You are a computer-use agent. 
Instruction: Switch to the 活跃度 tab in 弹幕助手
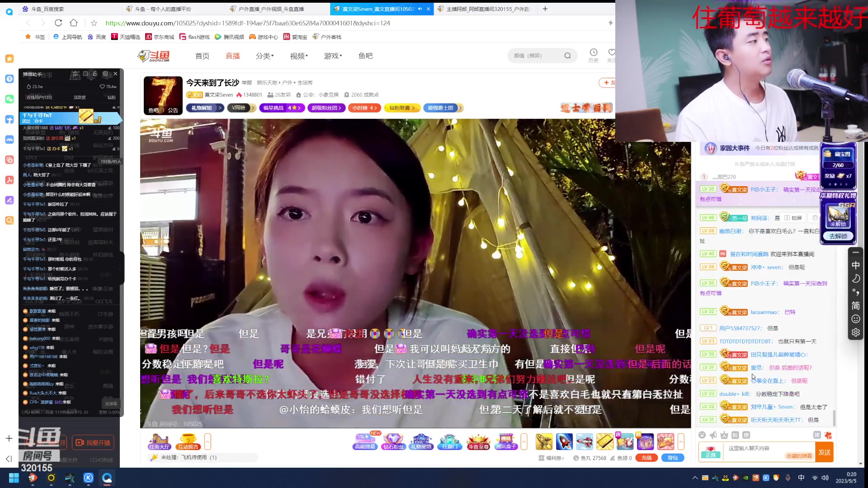(x=80, y=97)
